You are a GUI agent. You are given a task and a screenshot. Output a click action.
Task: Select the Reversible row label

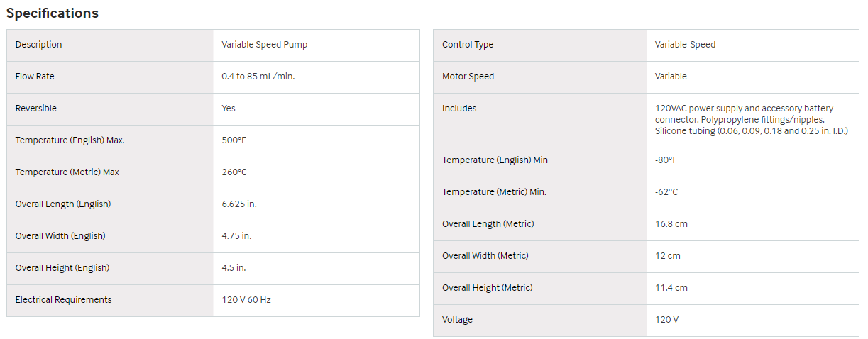[36, 109]
